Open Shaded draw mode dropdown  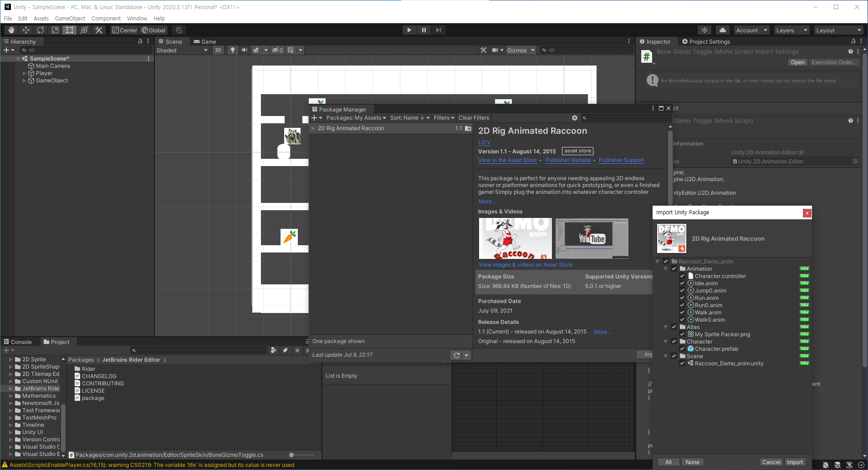[x=182, y=50]
